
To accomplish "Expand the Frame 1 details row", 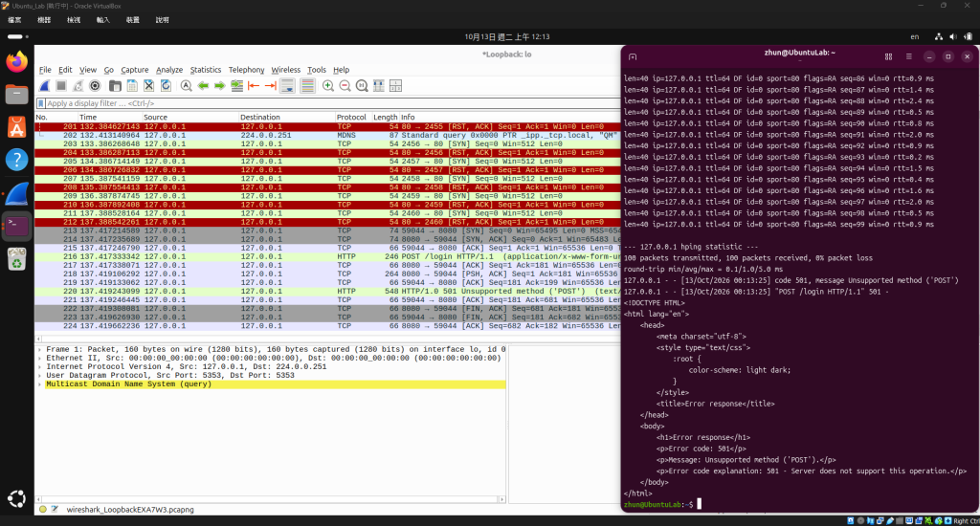I will tap(40, 350).
